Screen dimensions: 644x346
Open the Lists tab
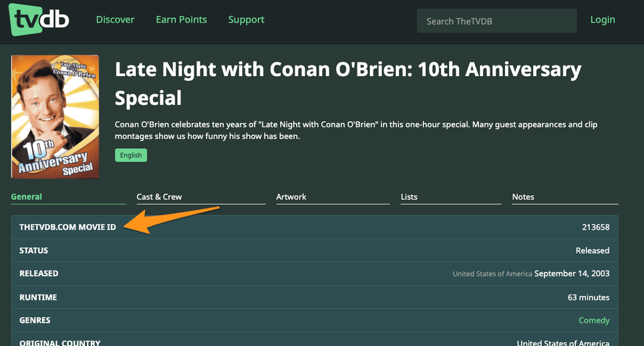409,196
